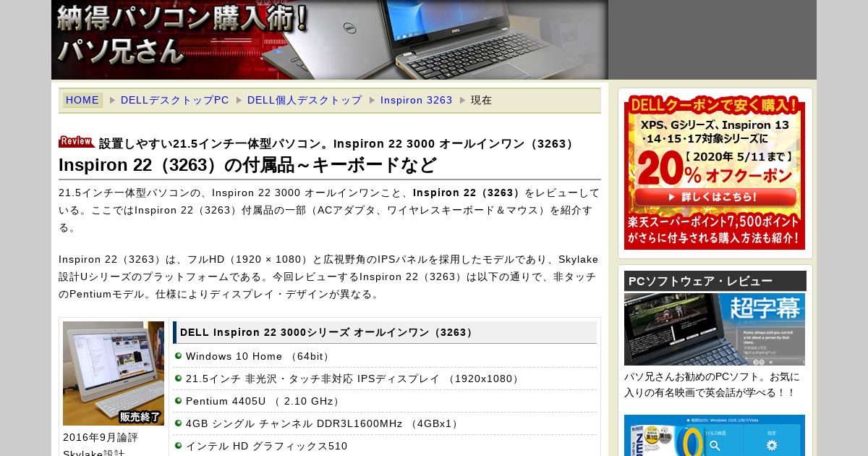The width and height of the screenshot is (868, 456).
Task: Open the blue software screenshot thumbnail in sidebar
Action: 715,435
